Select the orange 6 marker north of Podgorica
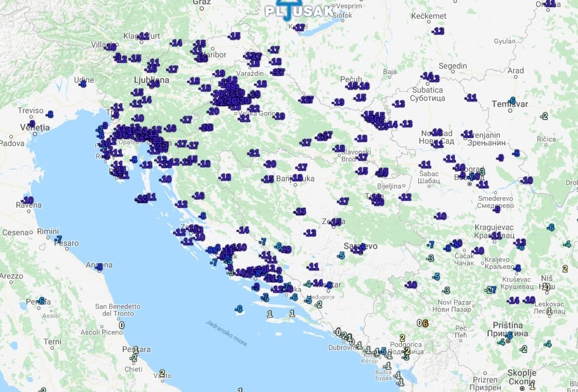578x392 pixels. pyautogui.click(x=425, y=323)
